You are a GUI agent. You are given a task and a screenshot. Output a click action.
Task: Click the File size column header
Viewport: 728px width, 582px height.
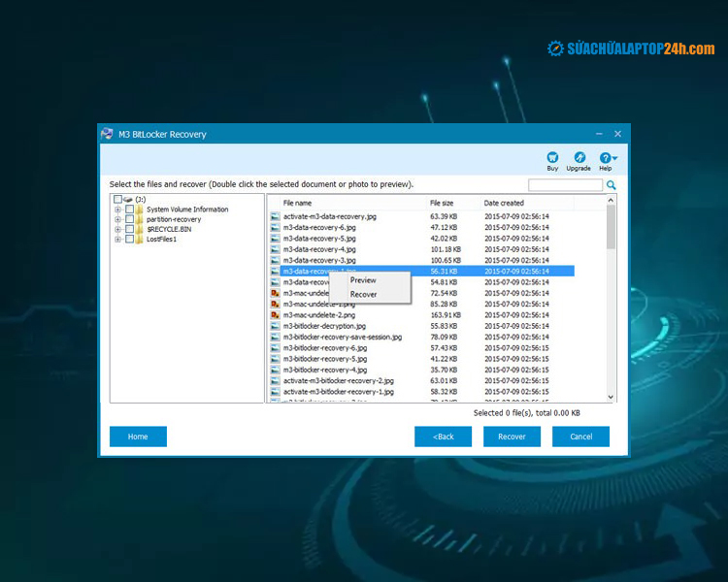pos(453,203)
